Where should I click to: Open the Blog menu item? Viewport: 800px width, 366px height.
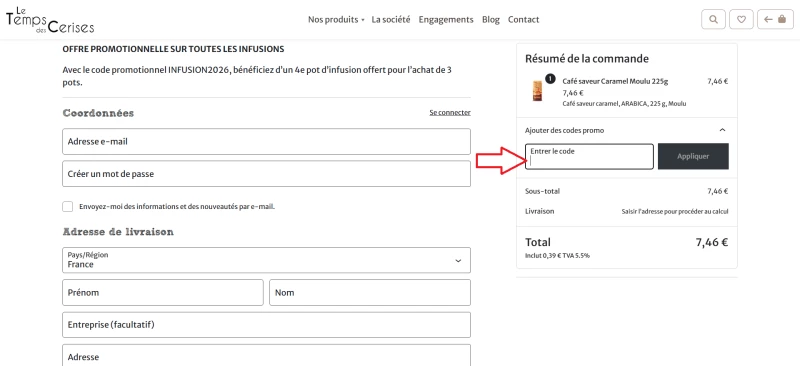[491, 19]
